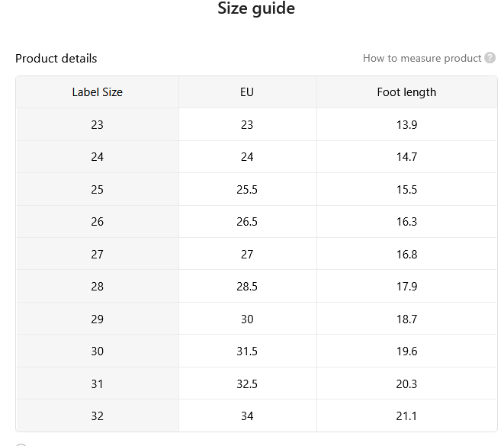Select the radio button below the table
Image resolution: width=504 pixels, height=446 pixels.
(21, 444)
